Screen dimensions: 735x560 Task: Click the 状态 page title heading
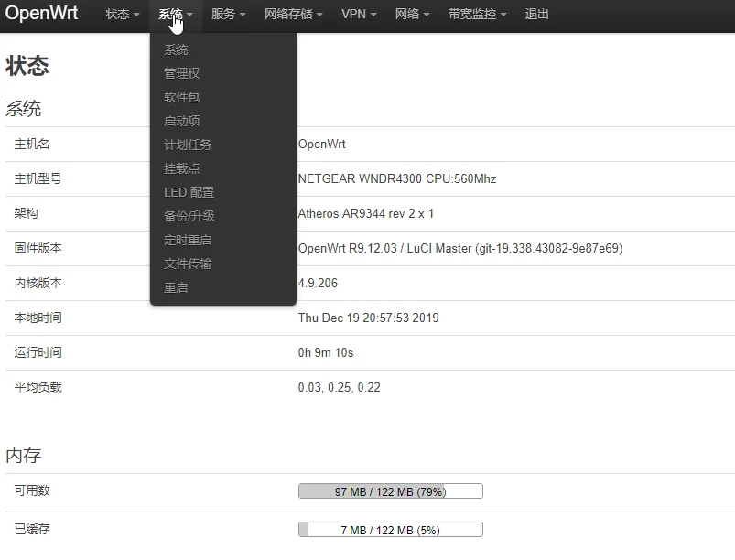(x=27, y=66)
